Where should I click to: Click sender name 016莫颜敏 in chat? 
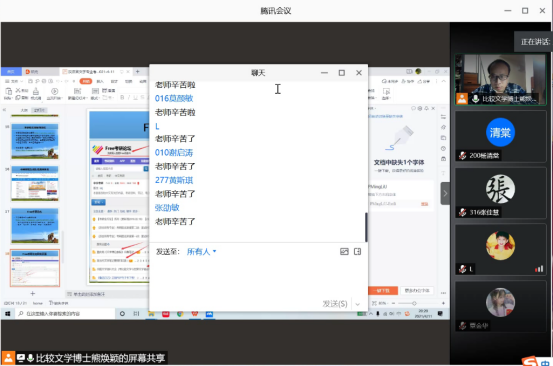174,98
